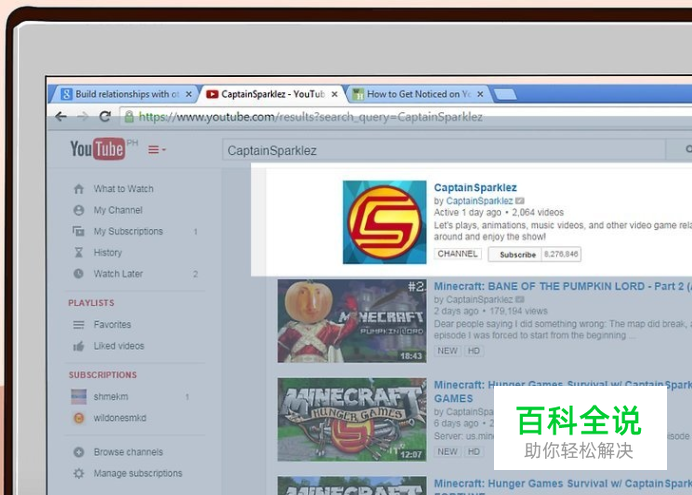Close the CaptainSparklez YouTube tab
The image size is (692, 495).
click(335, 94)
